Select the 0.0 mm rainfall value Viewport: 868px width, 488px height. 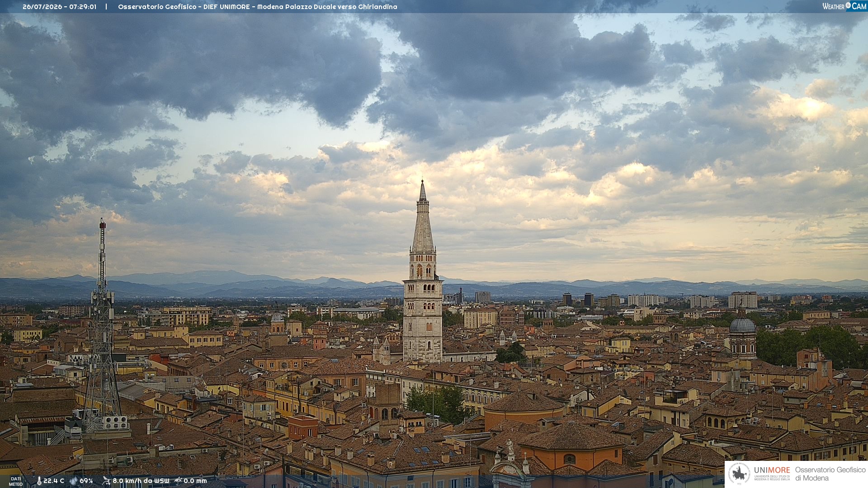[195, 481]
